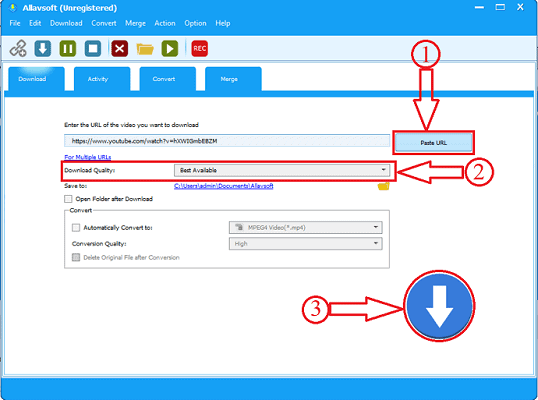Play the file with the green play icon
Viewport: 538px width, 400px height.
click(170, 48)
